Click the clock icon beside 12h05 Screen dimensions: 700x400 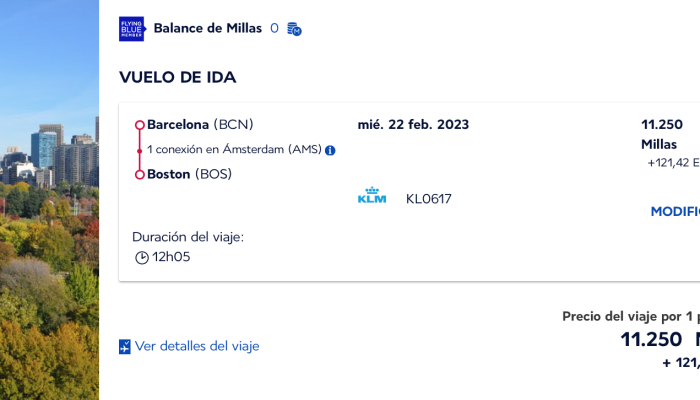coord(142,258)
